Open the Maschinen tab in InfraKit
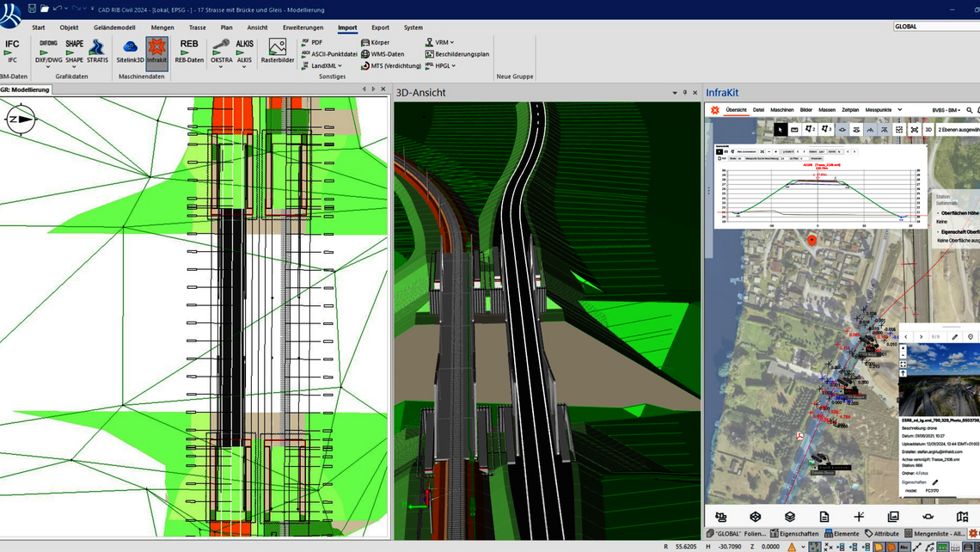 (x=782, y=110)
